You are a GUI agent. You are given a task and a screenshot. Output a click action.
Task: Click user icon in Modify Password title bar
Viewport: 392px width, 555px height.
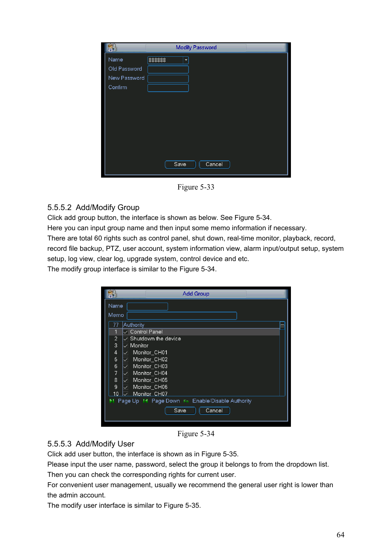click(112, 48)
